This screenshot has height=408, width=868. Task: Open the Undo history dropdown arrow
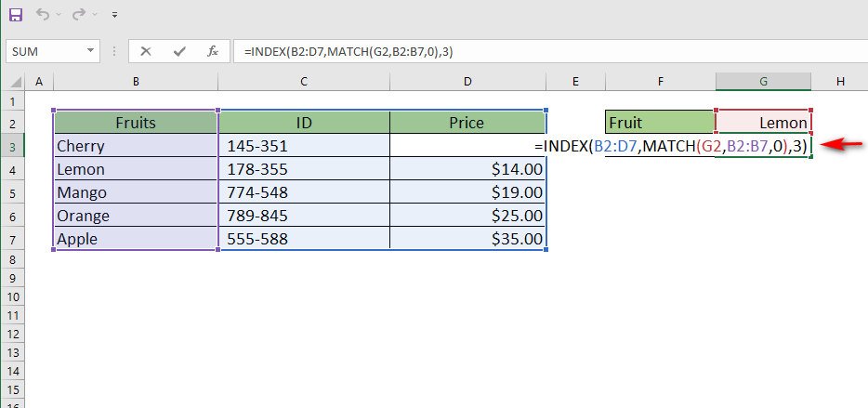(59, 15)
